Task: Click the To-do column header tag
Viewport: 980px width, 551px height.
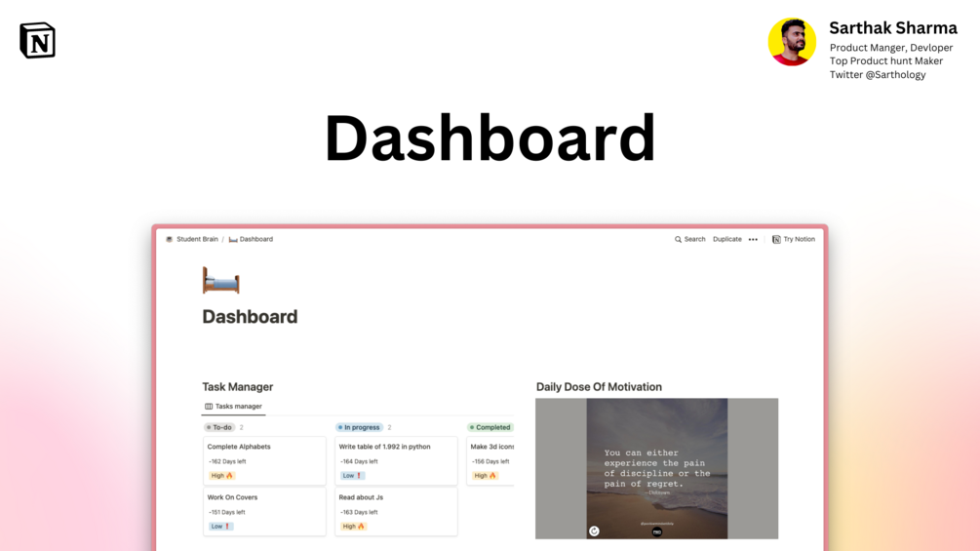Action: point(219,427)
